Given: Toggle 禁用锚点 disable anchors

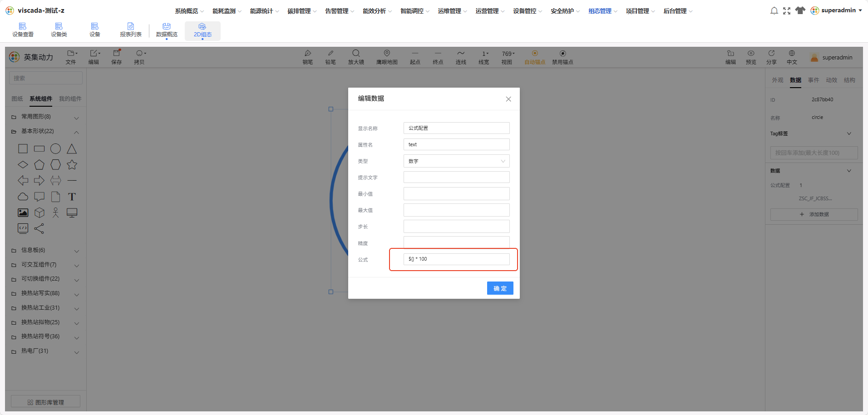Looking at the screenshot, I should tap(562, 57).
